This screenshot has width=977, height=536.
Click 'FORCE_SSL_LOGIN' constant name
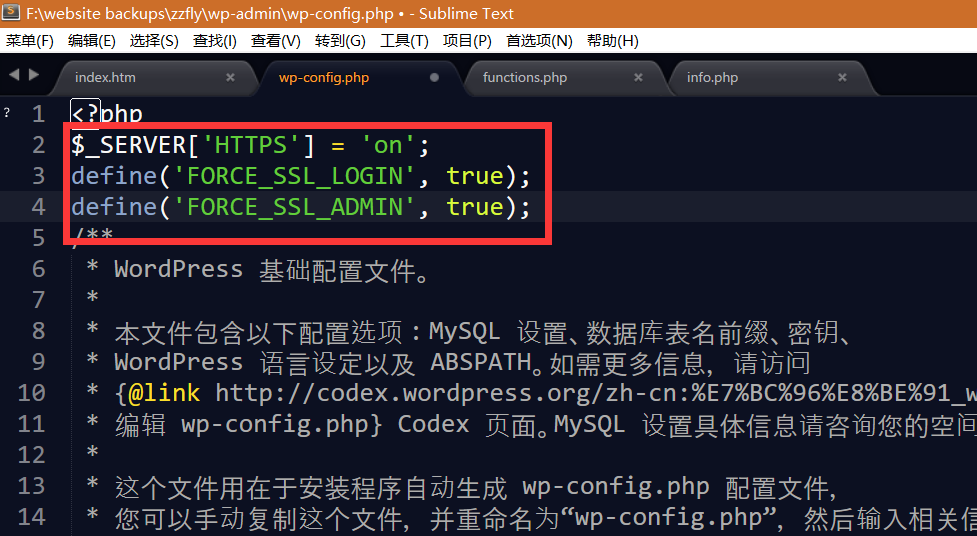pyautogui.click(x=294, y=176)
